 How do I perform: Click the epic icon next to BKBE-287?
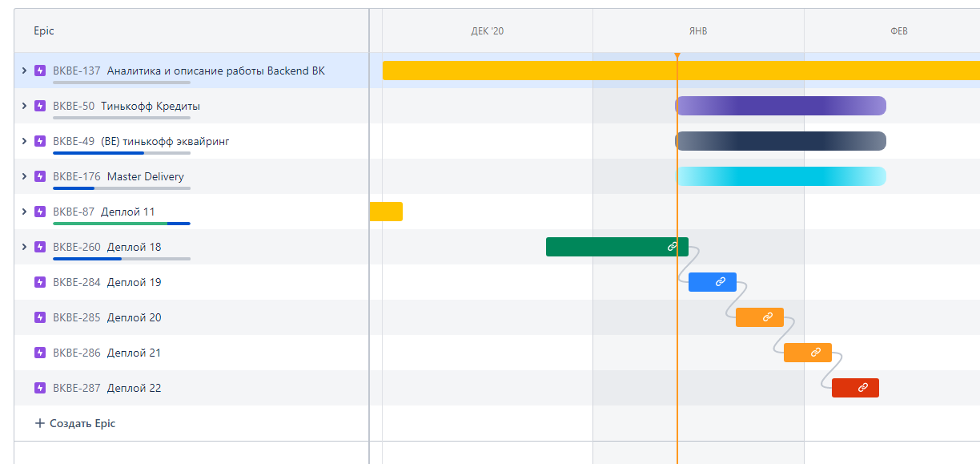click(40, 388)
